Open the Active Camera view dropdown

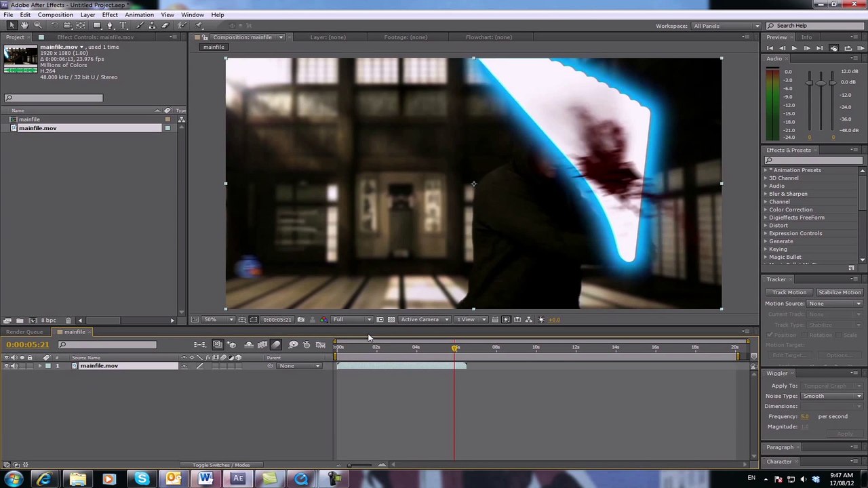[425, 320]
